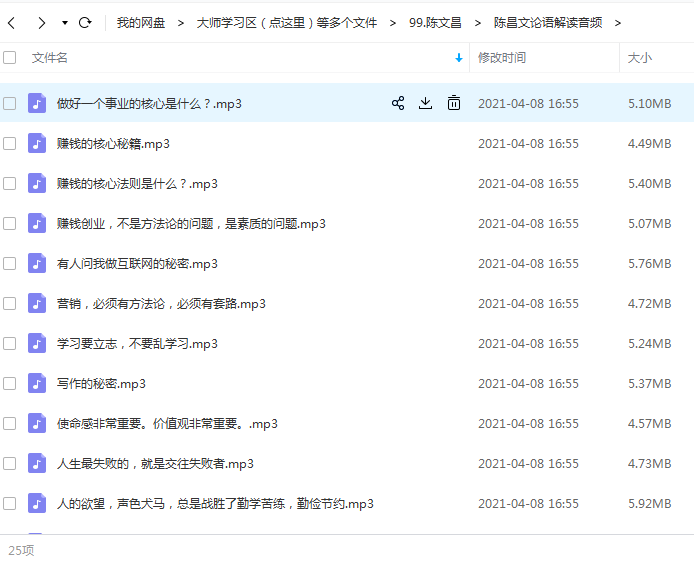Click 陈昌文论语解读音频 breadcrumb
Screen dimensions: 694x562
548,23
